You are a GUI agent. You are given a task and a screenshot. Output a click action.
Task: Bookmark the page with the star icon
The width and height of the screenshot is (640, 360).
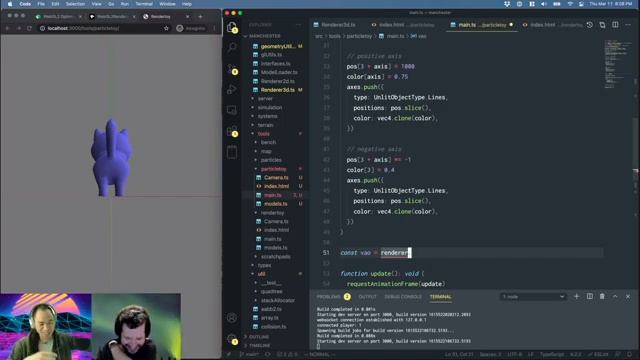166,28
